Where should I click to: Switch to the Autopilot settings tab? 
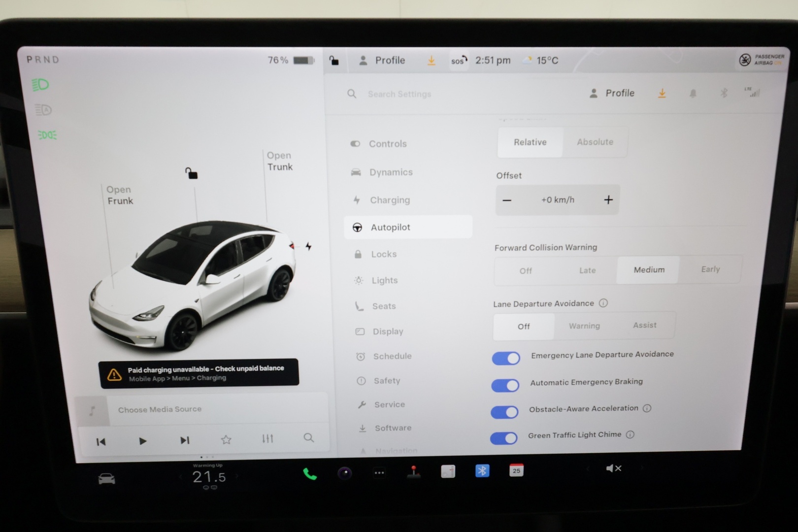(x=391, y=227)
